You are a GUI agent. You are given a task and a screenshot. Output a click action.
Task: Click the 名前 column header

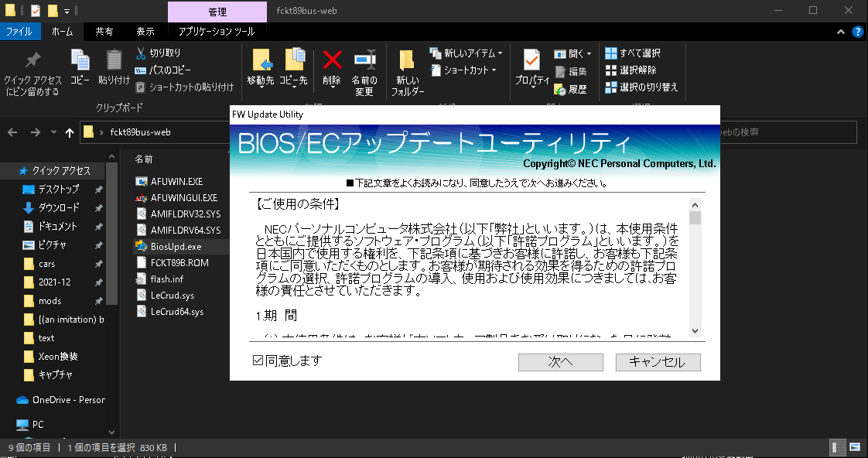(x=144, y=159)
